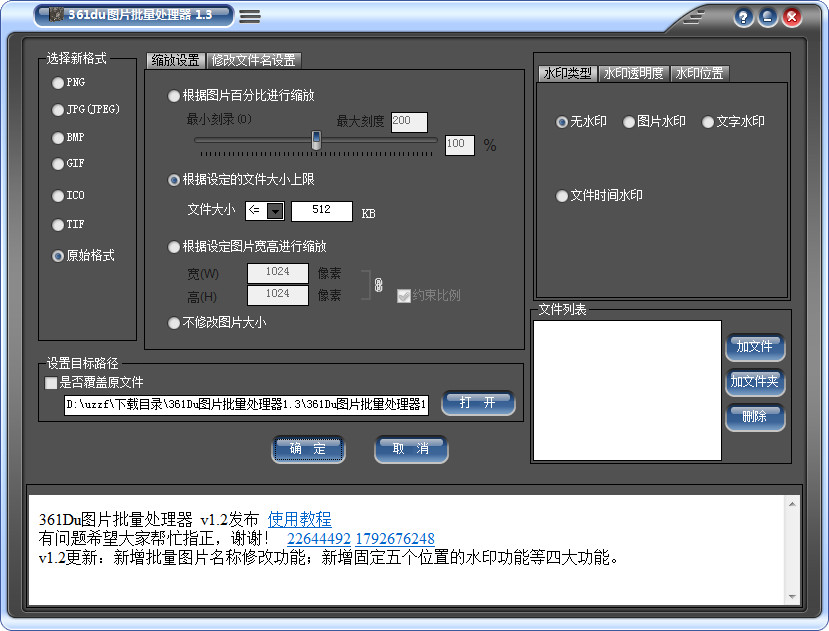Click the app logo icon in title
This screenshot has width=829, height=631.
(x=56, y=15)
